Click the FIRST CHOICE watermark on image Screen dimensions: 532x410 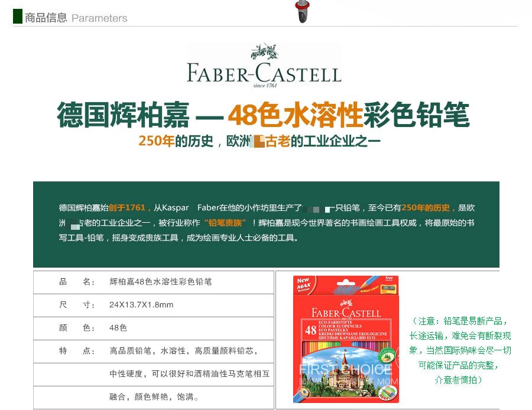345,370
